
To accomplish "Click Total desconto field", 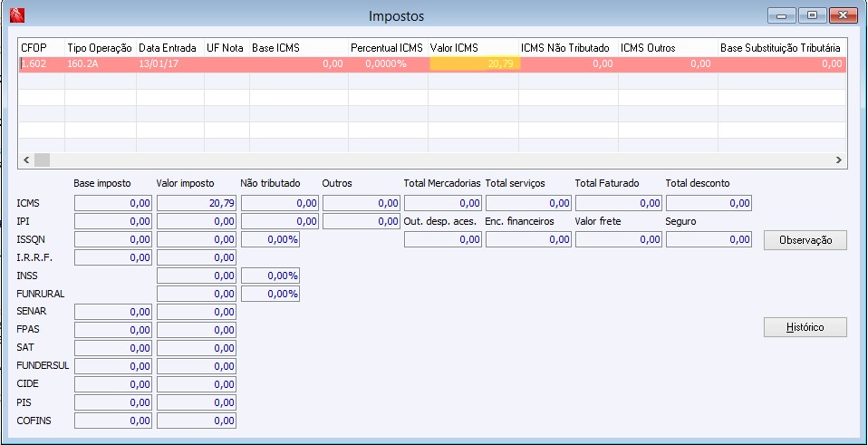I will point(709,204).
